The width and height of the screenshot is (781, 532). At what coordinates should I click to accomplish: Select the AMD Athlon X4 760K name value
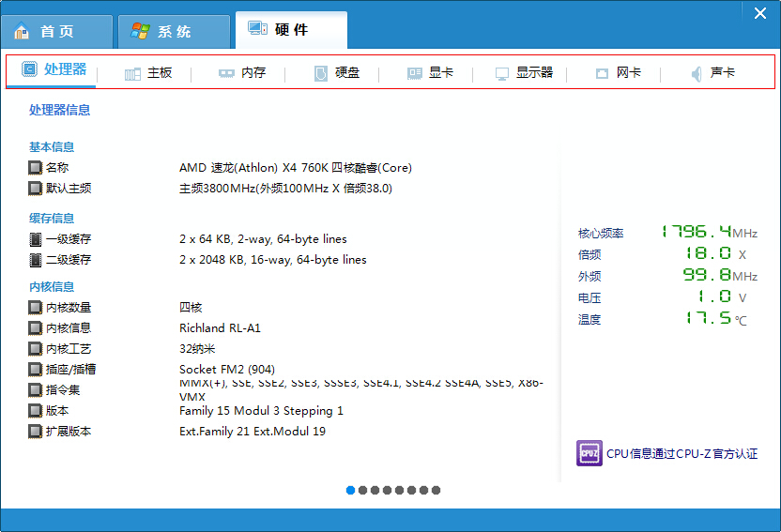[295, 168]
